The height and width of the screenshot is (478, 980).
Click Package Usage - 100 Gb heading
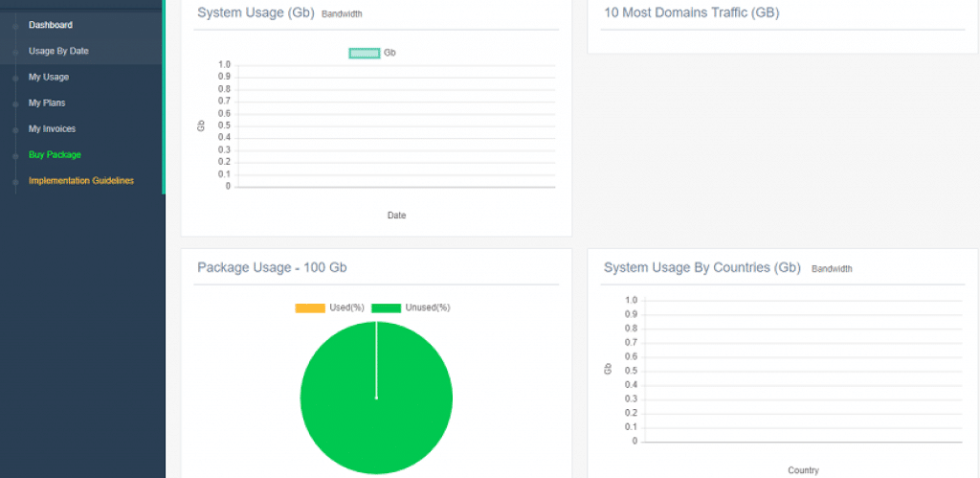(x=272, y=268)
